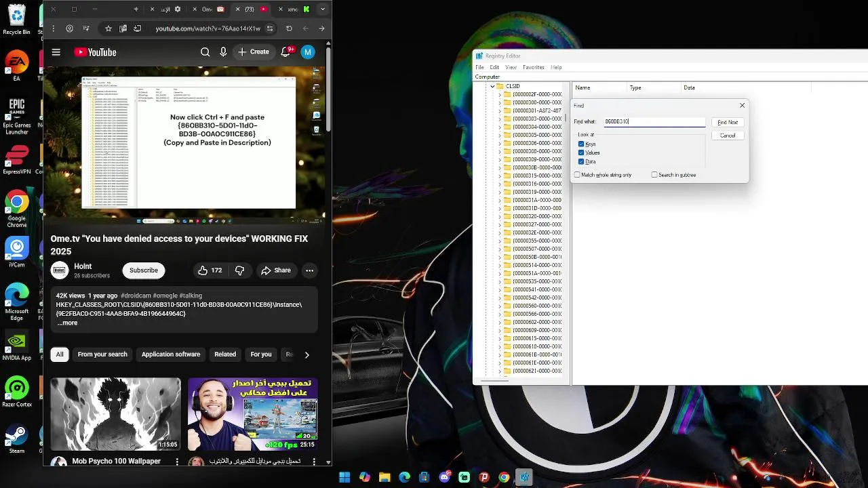Viewport: 868px width, 488px height.
Task: Open Copilot icon on taskbar
Action: click(365, 477)
